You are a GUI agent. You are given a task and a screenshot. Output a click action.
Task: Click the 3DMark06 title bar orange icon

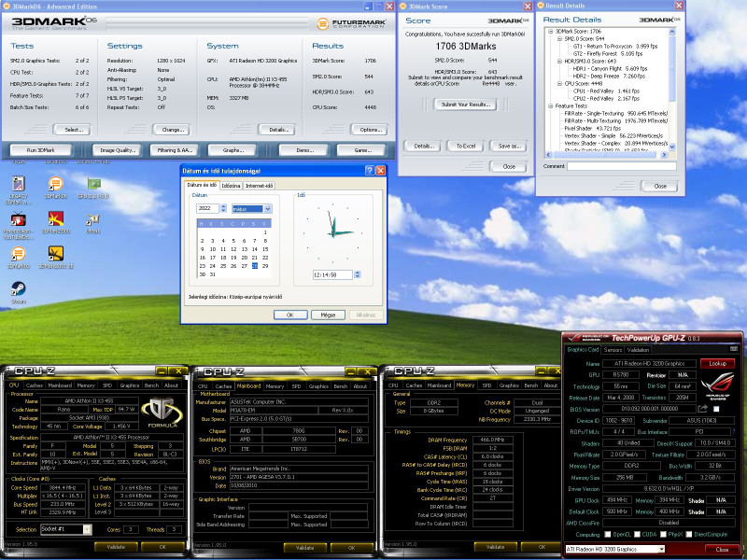(7, 7)
